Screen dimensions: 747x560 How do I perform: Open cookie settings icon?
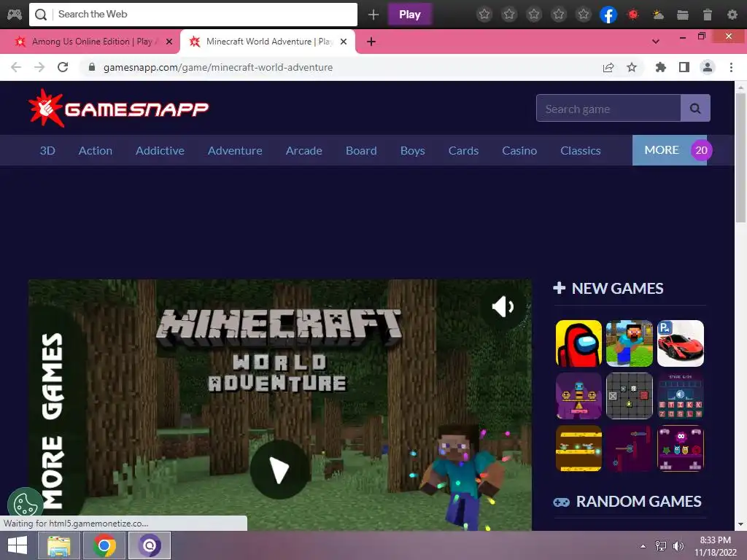(x=24, y=504)
